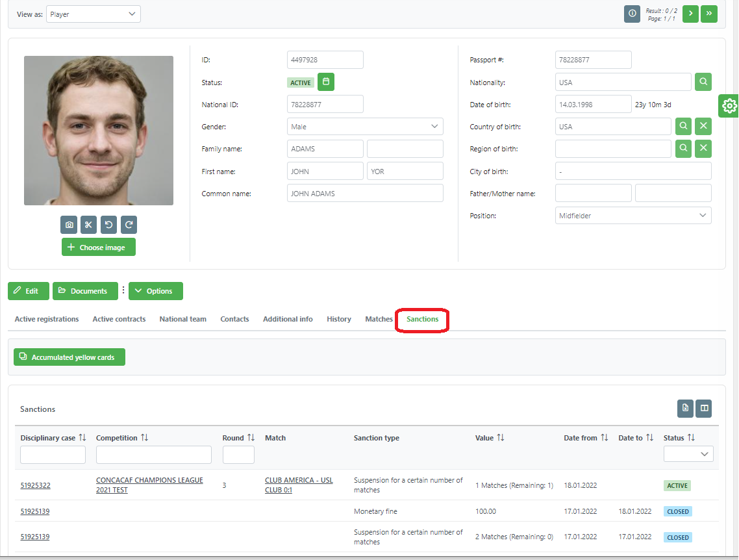The image size is (739, 560).
Task: Open the Status filter dropdown
Action: pos(688,454)
